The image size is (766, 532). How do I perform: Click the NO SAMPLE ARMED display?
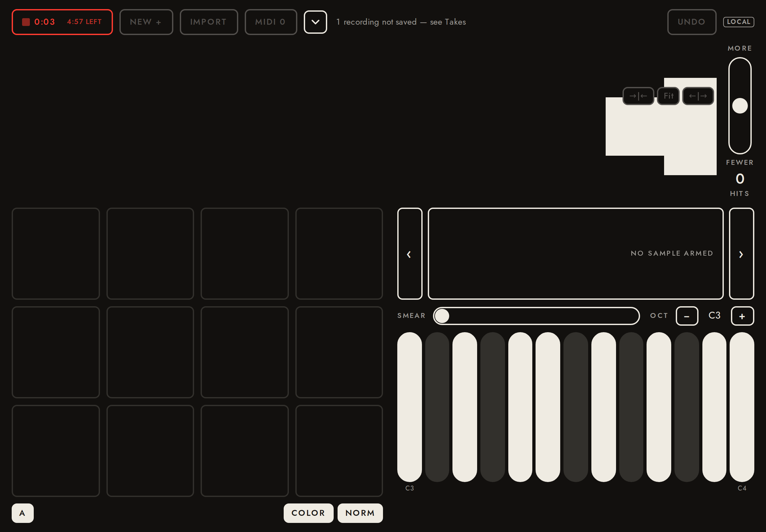point(575,254)
